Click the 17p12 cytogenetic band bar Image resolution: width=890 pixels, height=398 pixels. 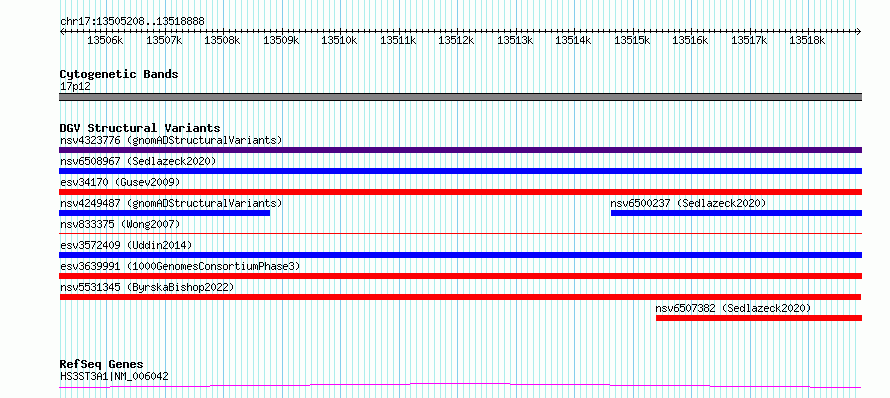click(460, 97)
